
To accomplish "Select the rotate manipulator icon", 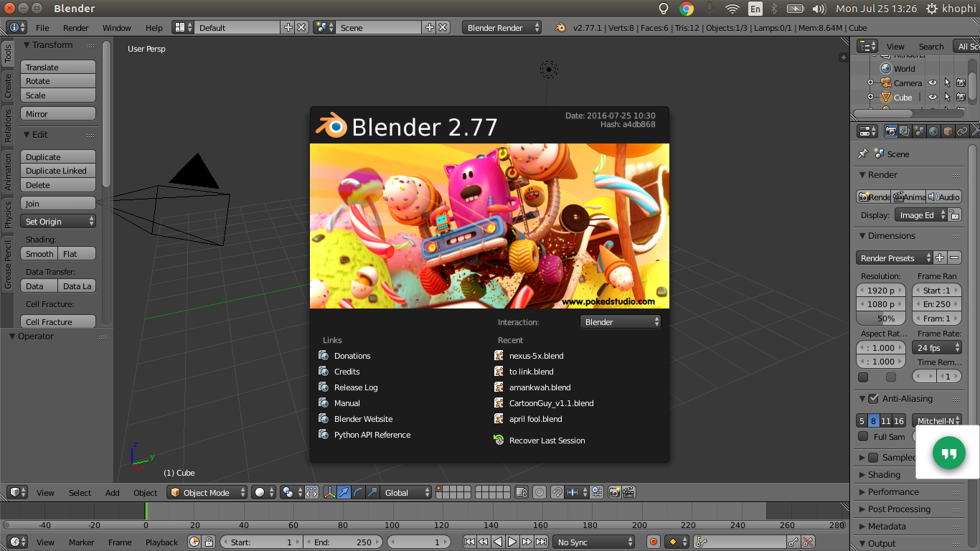I will tap(358, 493).
